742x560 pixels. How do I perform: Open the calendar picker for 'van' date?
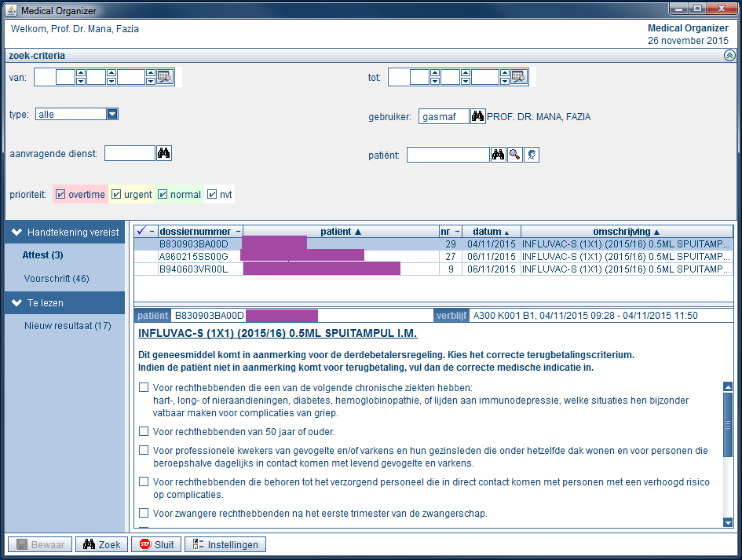tap(164, 77)
